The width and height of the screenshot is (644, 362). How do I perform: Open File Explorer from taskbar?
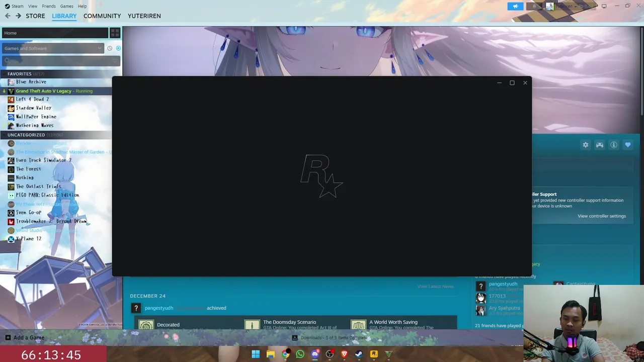[x=271, y=354]
